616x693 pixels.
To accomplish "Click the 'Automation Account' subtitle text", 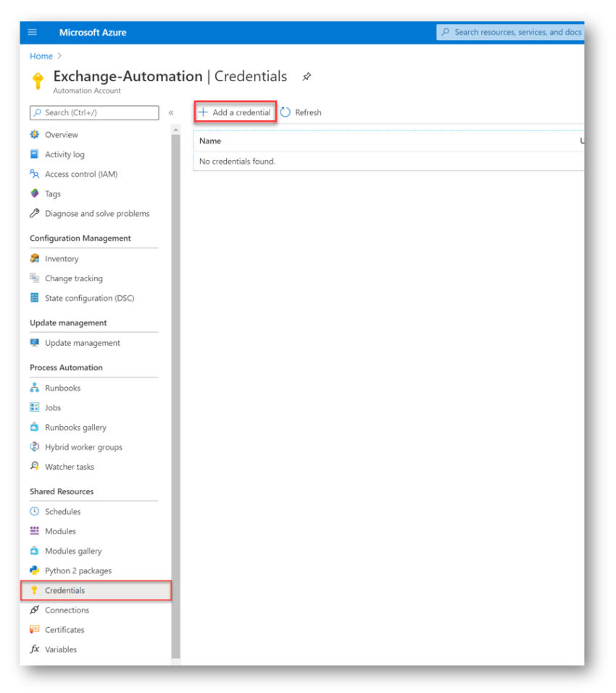I will (x=87, y=91).
